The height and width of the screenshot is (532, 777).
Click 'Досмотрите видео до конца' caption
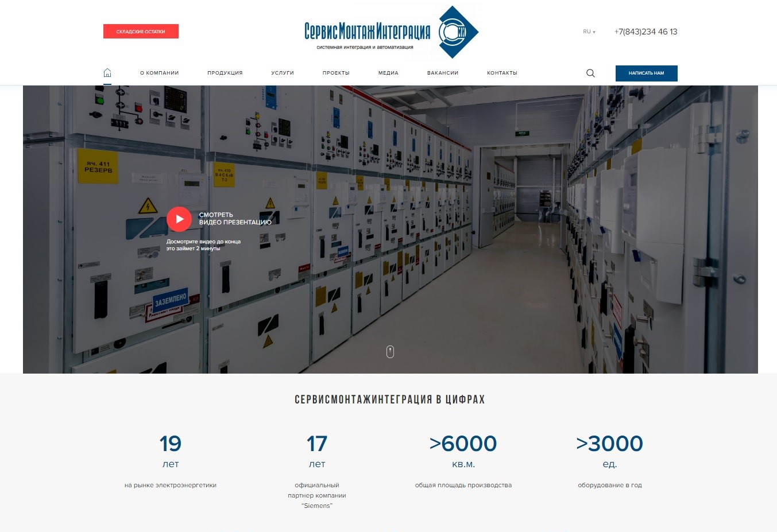tap(203, 242)
